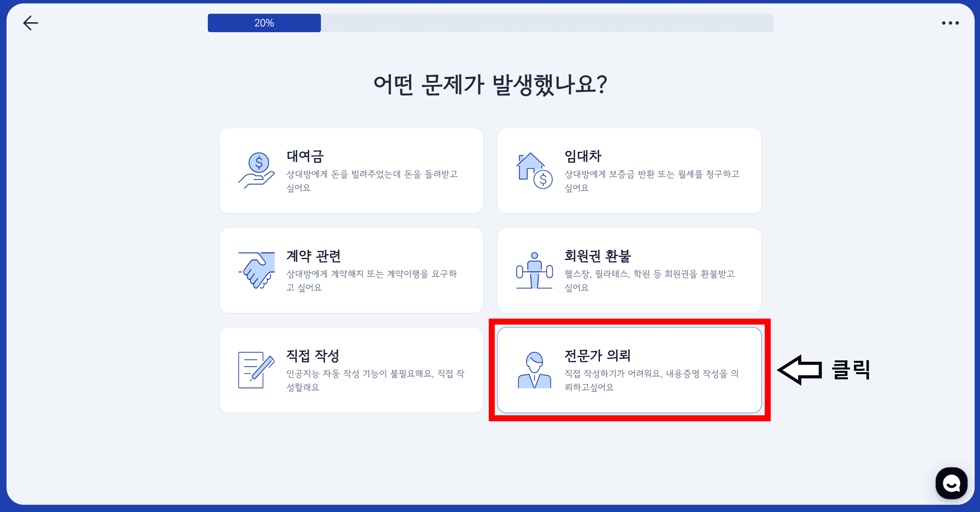Screen dimensions: 980x512
Task: Choose the 회원권 환불 option
Action: point(629,271)
